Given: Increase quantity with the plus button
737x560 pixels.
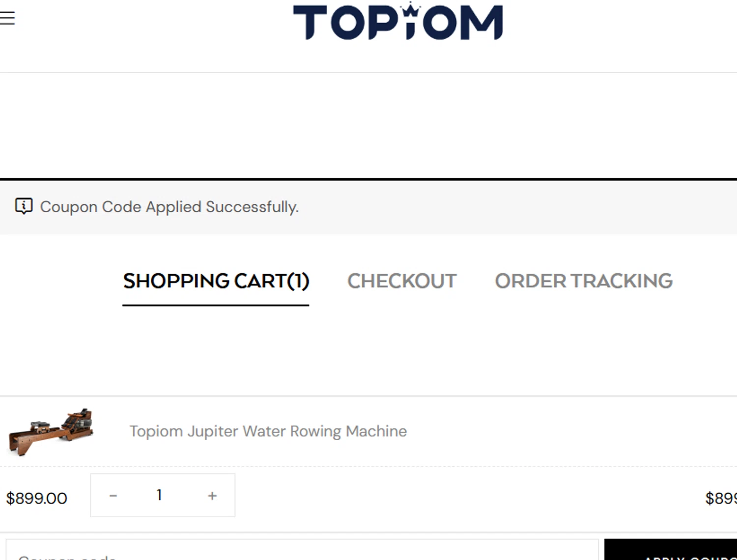Looking at the screenshot, I should 212,496.
